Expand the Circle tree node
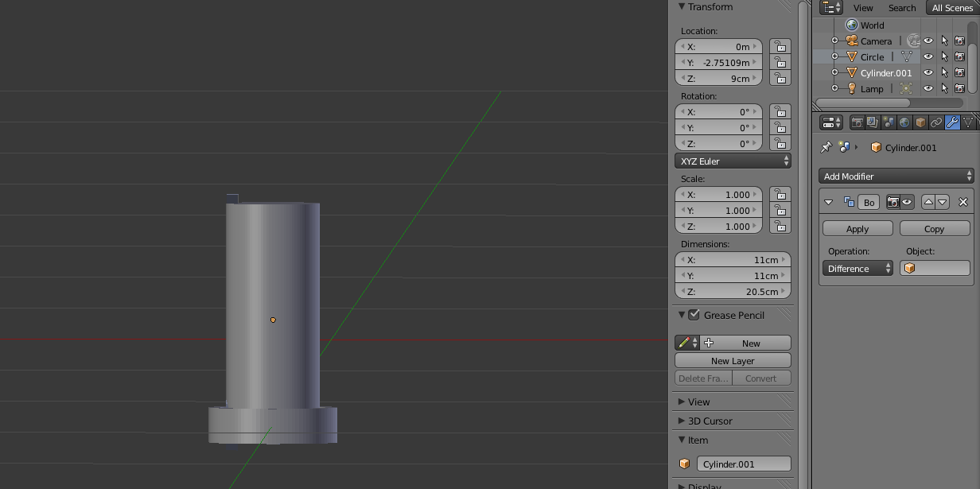 click(834, 56)
